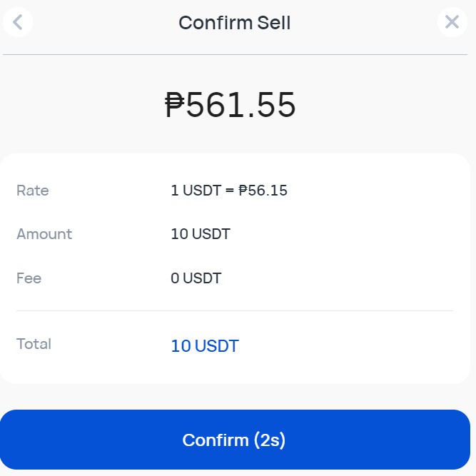Click the header separator under the title
This screenshot has width=476, height=476.
pos(235,55)
